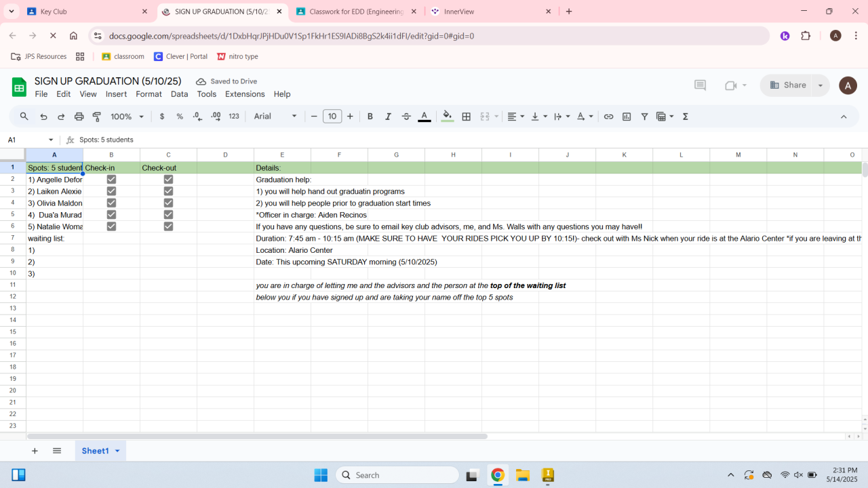Format the cell as currency

[x=162, y=117]
